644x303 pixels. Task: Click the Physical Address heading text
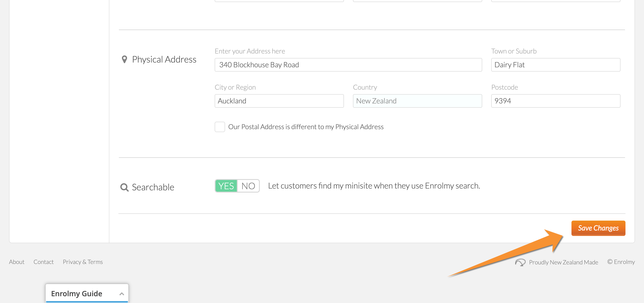164,59
